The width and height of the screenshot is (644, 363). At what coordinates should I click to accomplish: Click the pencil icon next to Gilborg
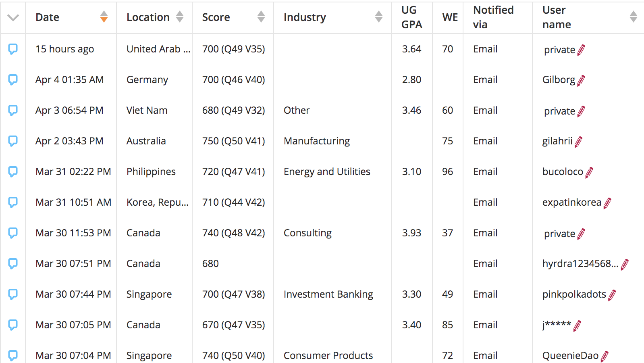(581, 81)
